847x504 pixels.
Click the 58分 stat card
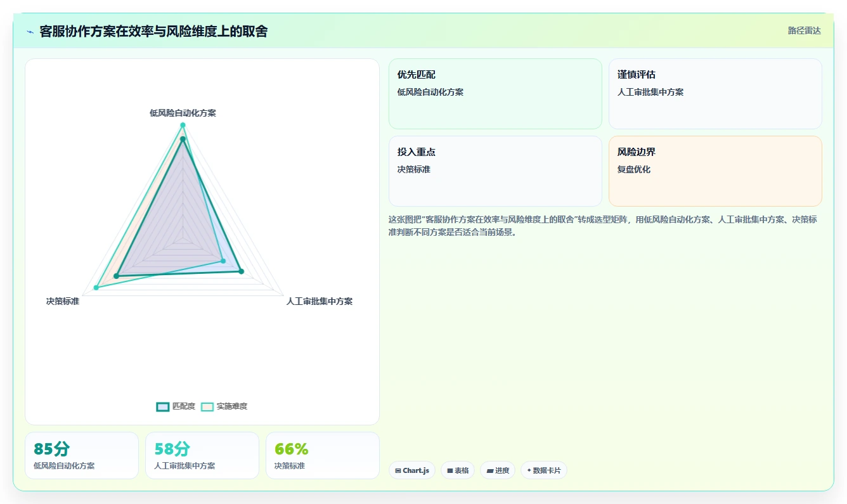pyautogui.click(x=202, y=455)
